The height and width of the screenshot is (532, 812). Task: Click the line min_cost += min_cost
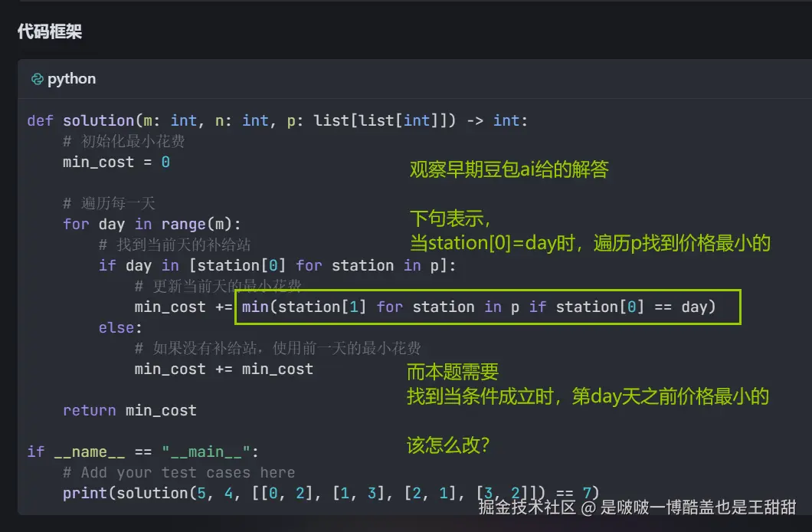click(224, 369)
